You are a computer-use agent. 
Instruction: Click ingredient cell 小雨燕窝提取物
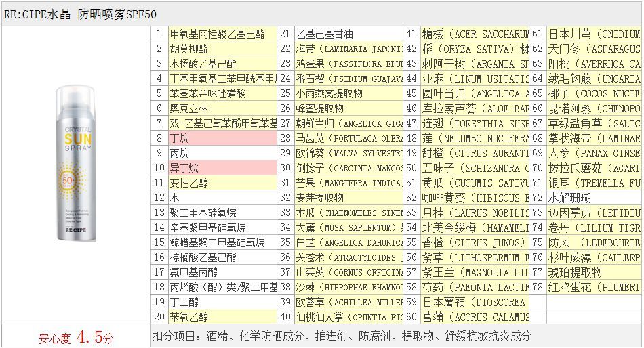tap(348, 93)
